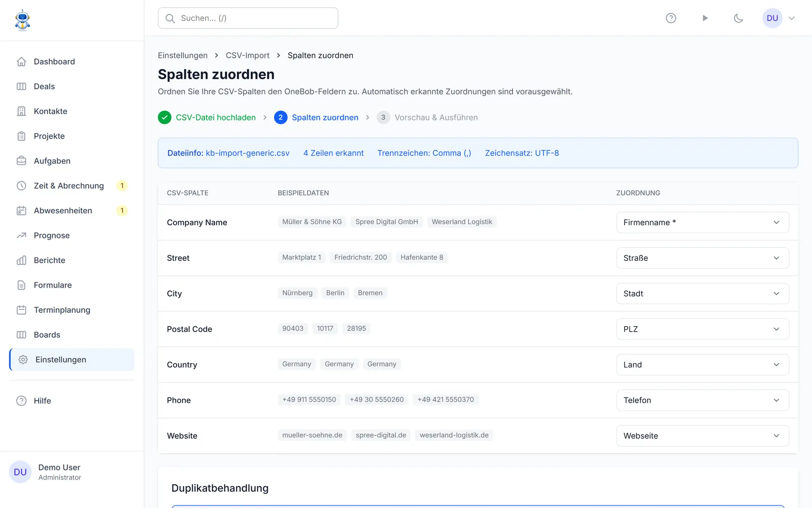Click the Aufgaben briefcase icon

21,161
